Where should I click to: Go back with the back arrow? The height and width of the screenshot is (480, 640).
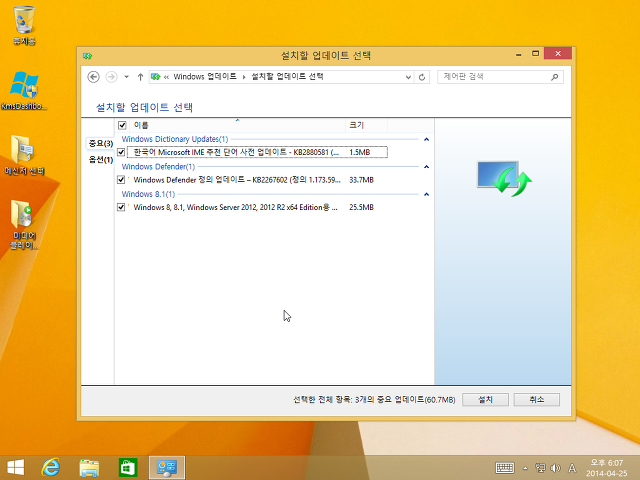coord(93,77)
